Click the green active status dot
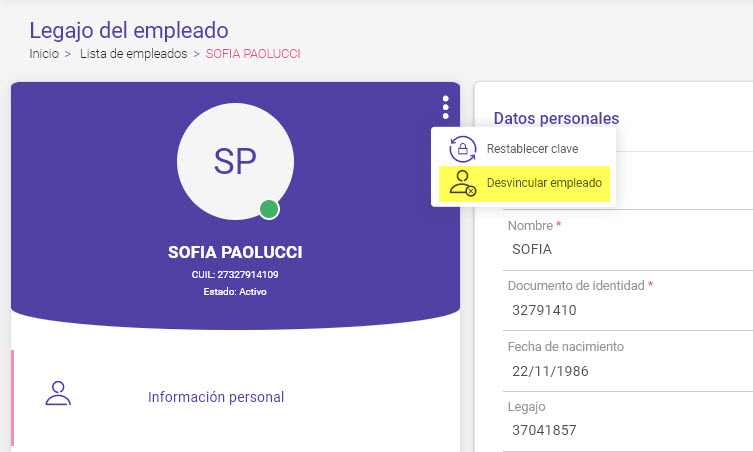The width and height of the screenshot is (753, 452). [x=268, y=209]
